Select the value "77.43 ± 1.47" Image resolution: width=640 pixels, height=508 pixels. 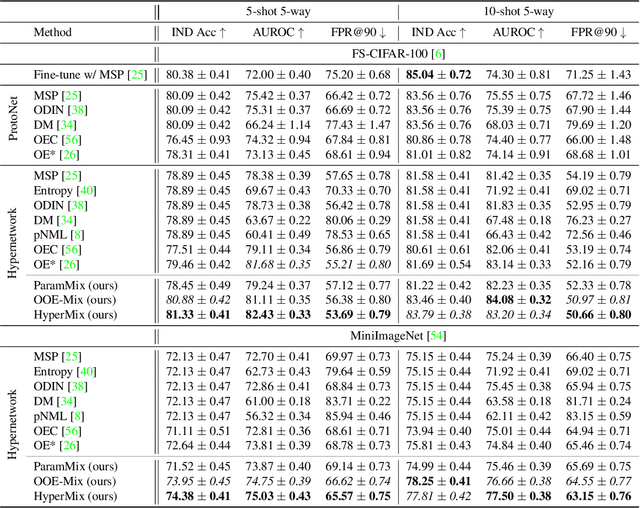[358, 125]
